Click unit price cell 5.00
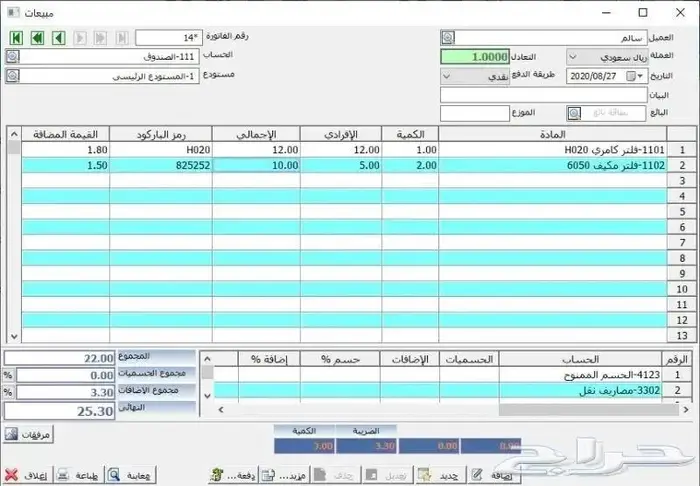 [x=341, y=165]
